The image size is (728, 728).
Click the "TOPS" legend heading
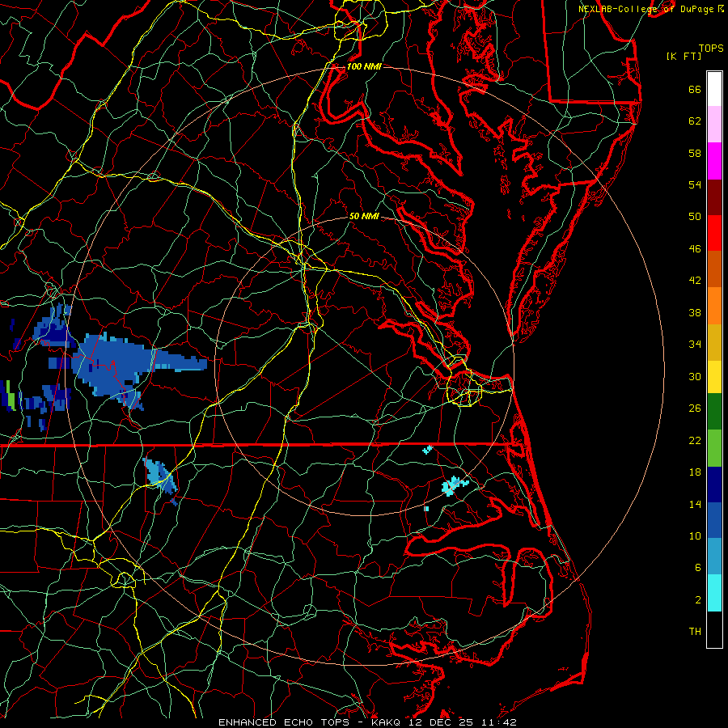point(711,49)
